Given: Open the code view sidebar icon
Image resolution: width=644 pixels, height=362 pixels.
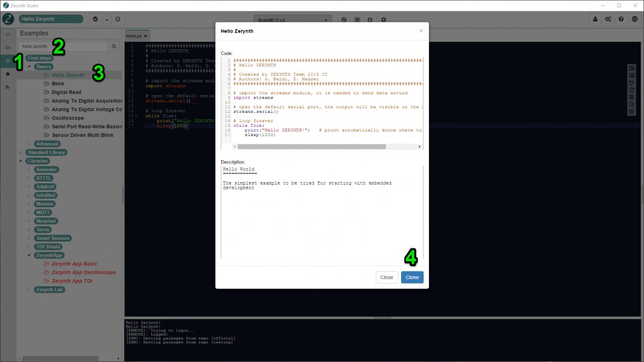Looking at the screenshot, I should click(8, 35).
